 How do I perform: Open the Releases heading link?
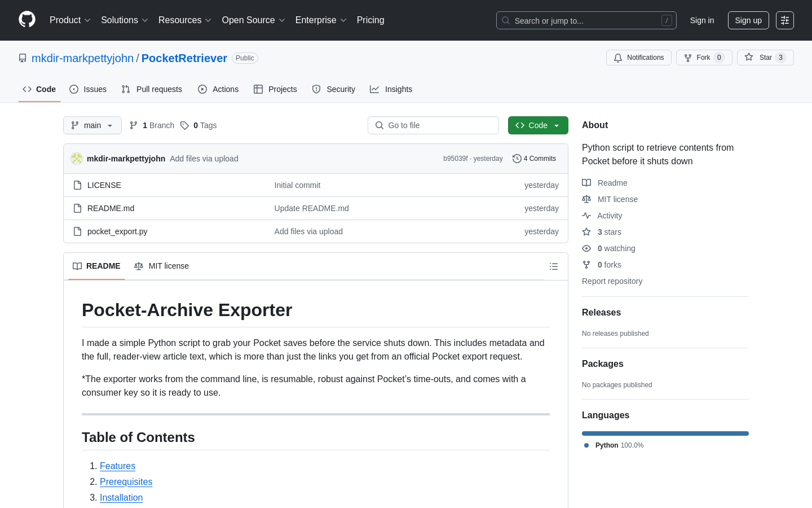[601, 312]
